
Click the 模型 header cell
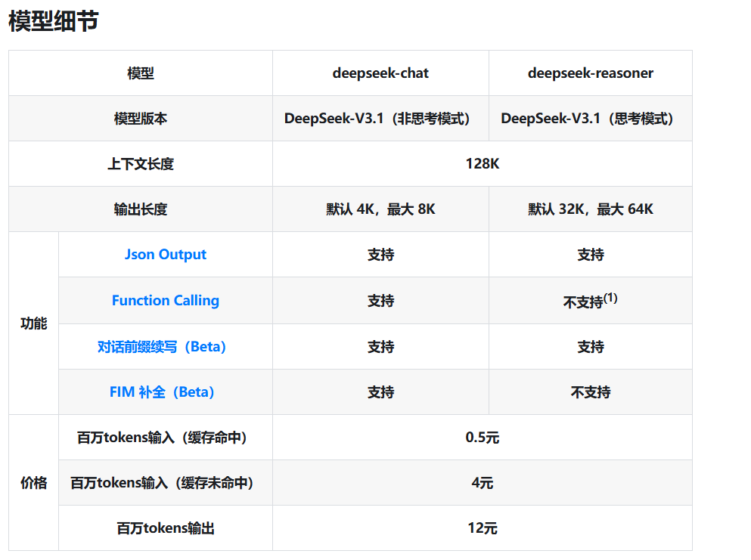point(141,73)
